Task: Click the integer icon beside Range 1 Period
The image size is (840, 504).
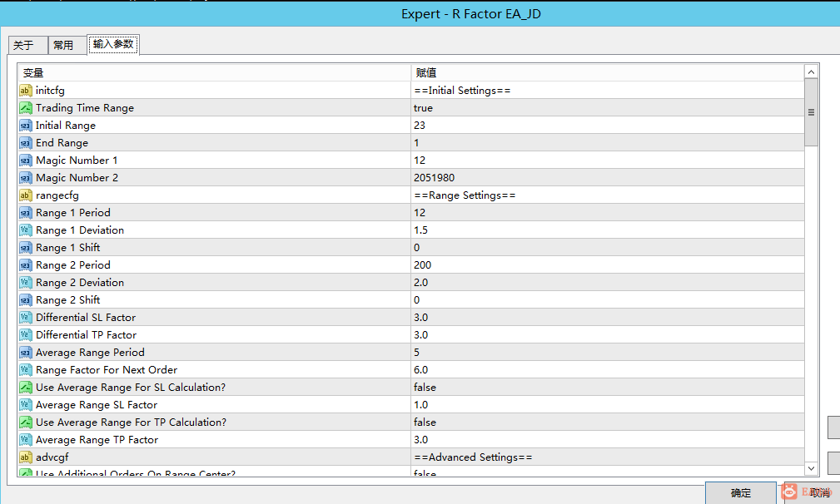Action: (25, 213)
